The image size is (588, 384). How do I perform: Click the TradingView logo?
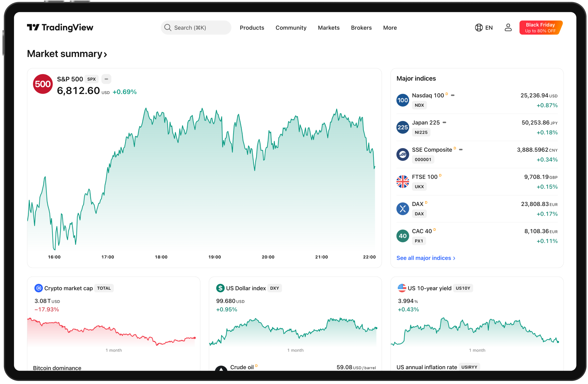(x=60, y=28)
